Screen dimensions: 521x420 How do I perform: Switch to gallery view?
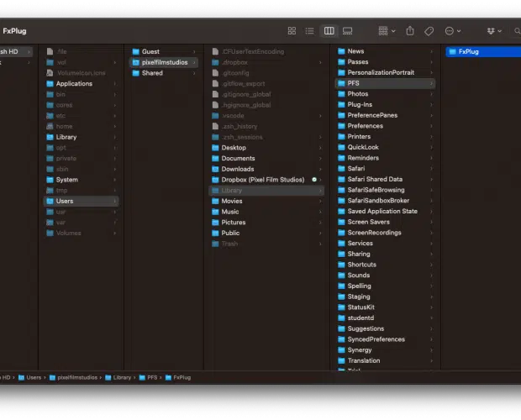348,31
